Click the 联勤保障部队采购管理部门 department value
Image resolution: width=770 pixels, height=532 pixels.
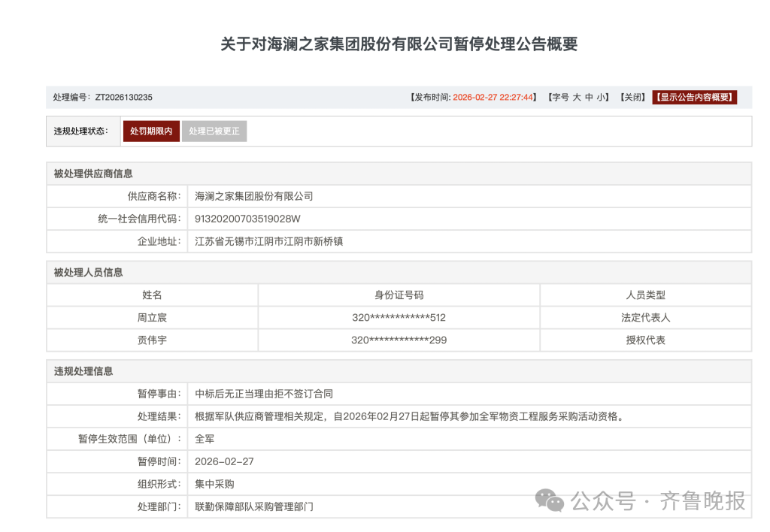point(254,506)
